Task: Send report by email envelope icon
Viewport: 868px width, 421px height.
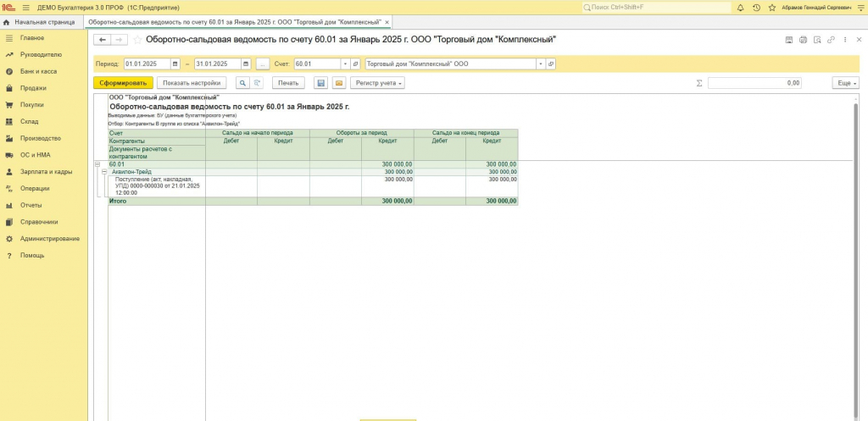Action: point(339,83)
